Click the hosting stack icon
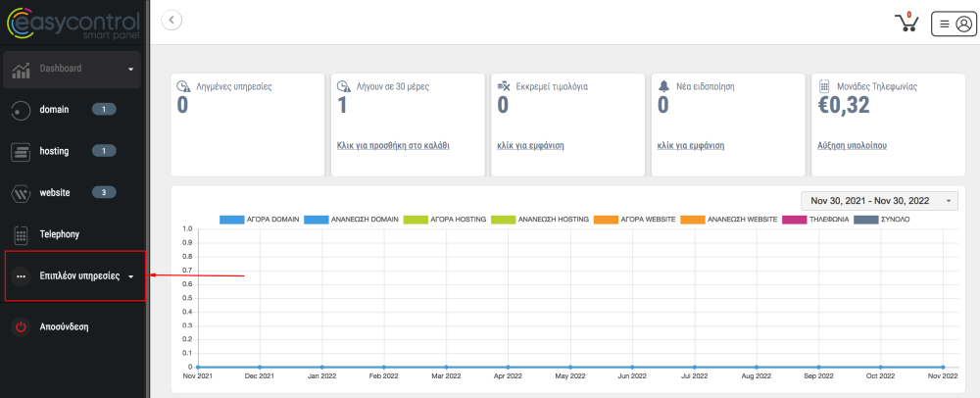The height and width of the screenshot is (398, 980). coord(22,151)
